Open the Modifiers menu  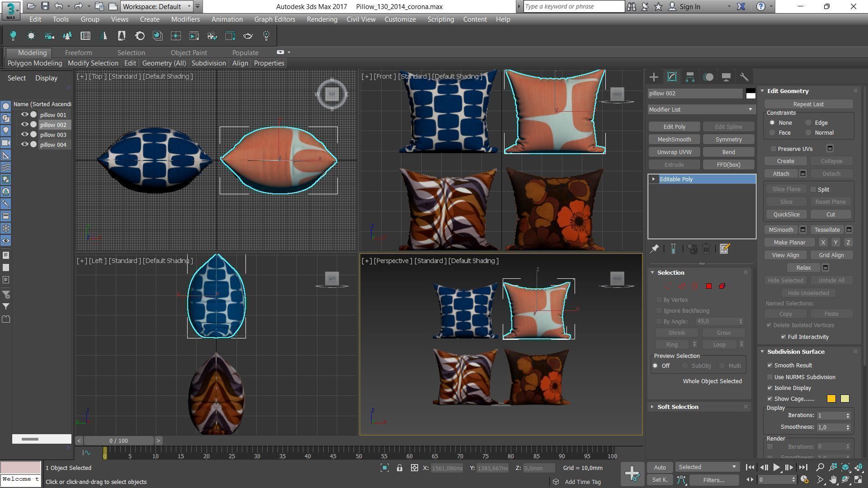(185, 19)
